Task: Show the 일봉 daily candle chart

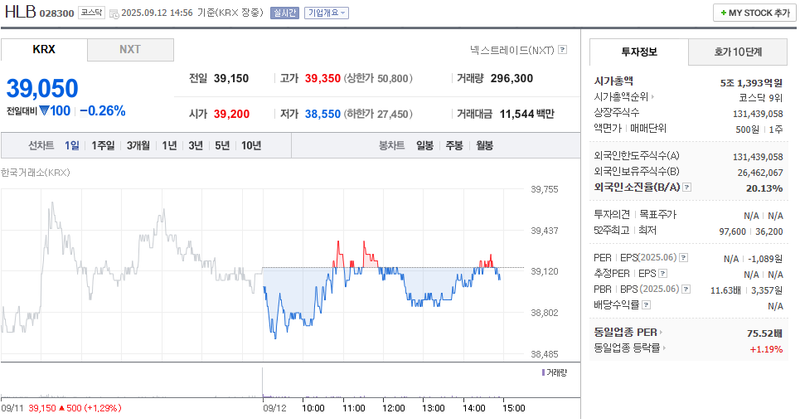Action: [424, 145]
